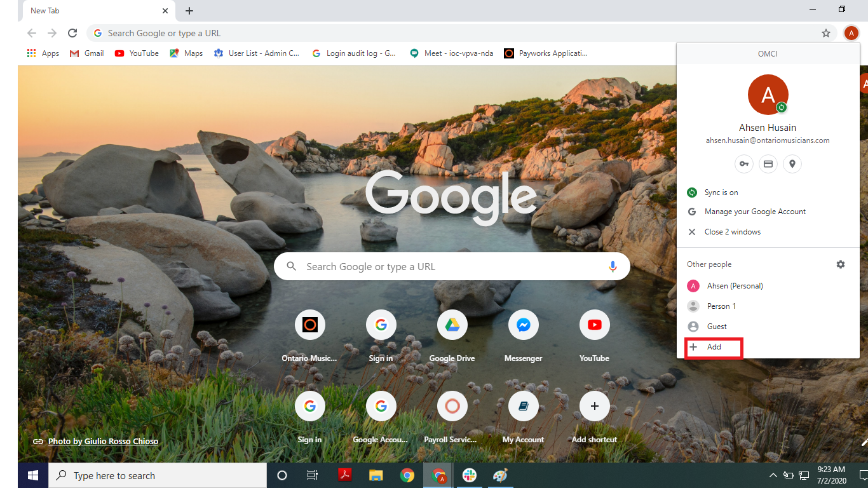Open the Messenger shortcut
868x488 pixels.
pos(523,335)
